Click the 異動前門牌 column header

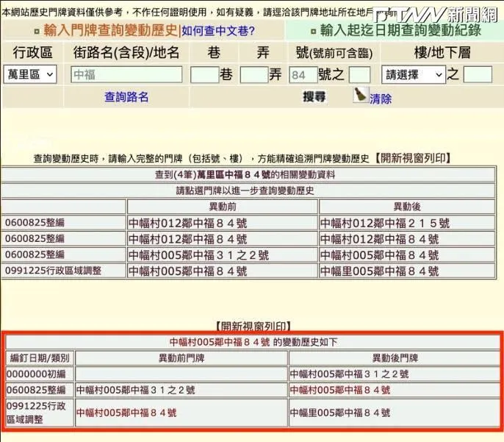click(x=181, y=358)
